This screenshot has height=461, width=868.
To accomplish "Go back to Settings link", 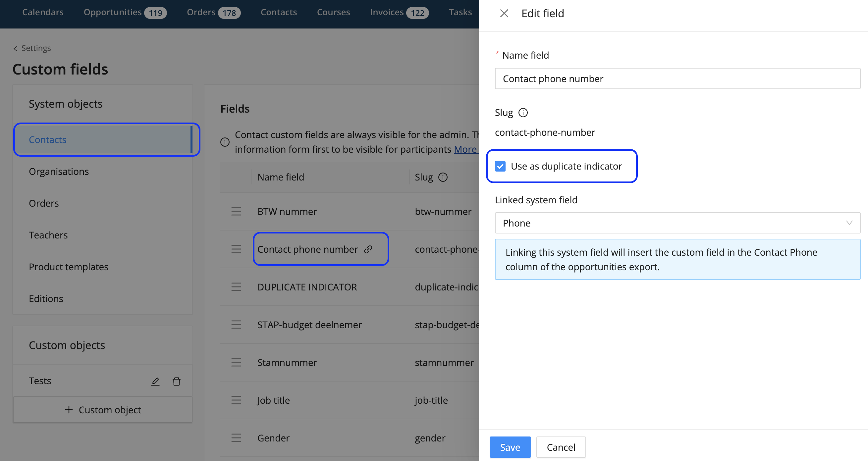I will [36, 48].
